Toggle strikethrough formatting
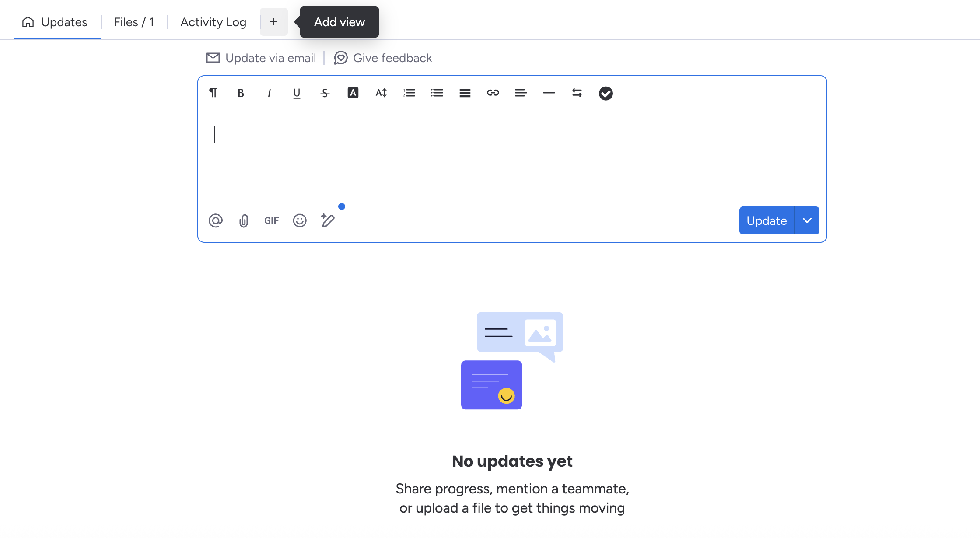980x538 pixels. [x=325, y=93]
